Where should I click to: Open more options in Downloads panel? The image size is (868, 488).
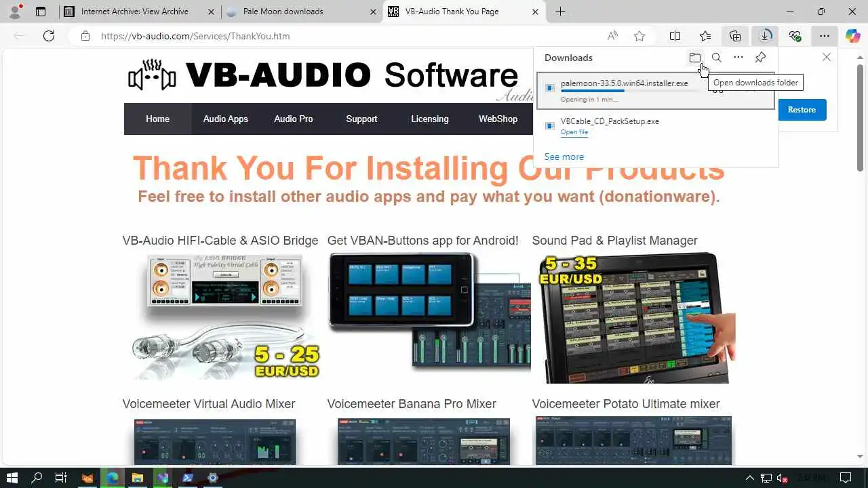[738, 58]
